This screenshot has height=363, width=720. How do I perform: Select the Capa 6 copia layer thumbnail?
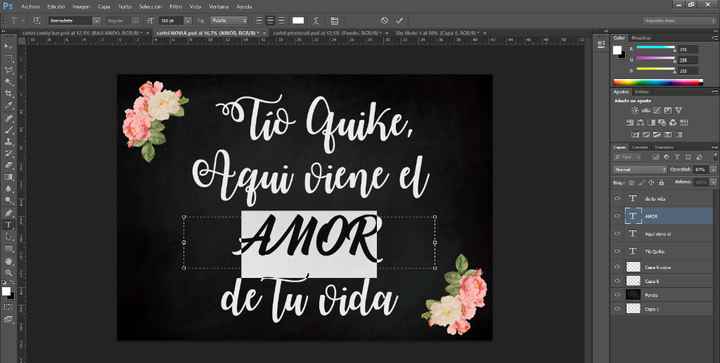pyautogui.click(x=633, y=267)
